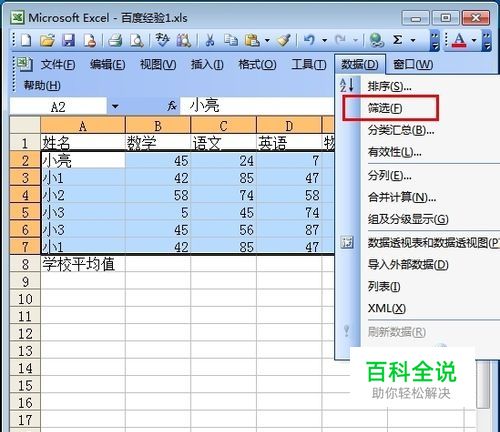500x432 pixels.
Task: Click the sort A-Z icon in the Data menu
Action: [x=347, y=85]
